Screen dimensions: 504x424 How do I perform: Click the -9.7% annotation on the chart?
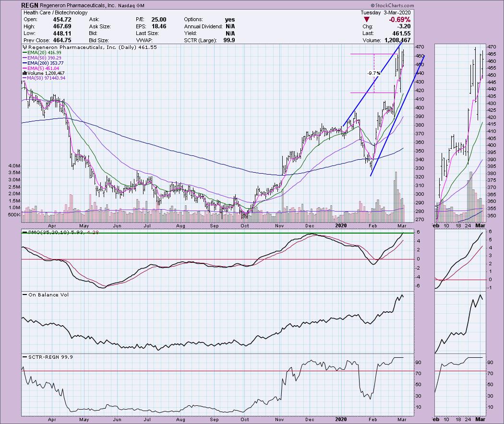[374, 73]
